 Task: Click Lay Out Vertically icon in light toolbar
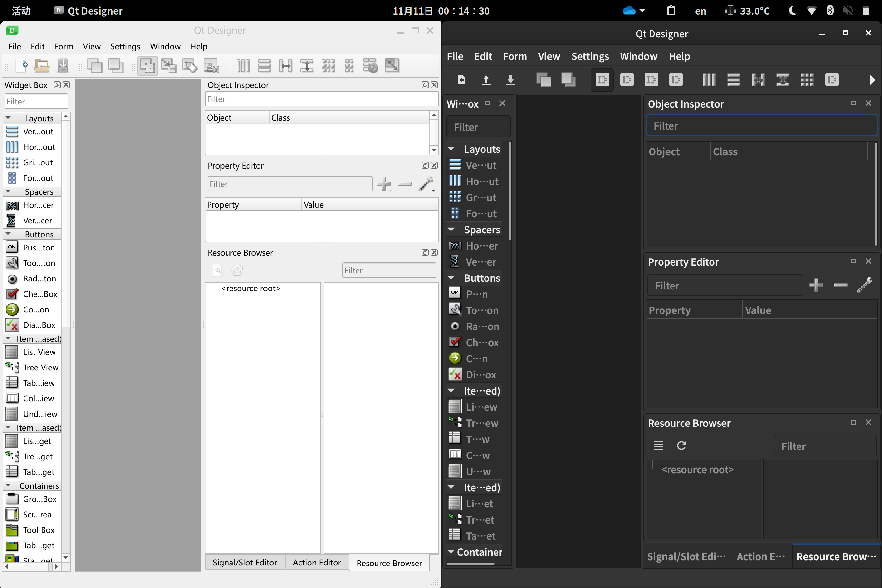click(x=264, y=66)
